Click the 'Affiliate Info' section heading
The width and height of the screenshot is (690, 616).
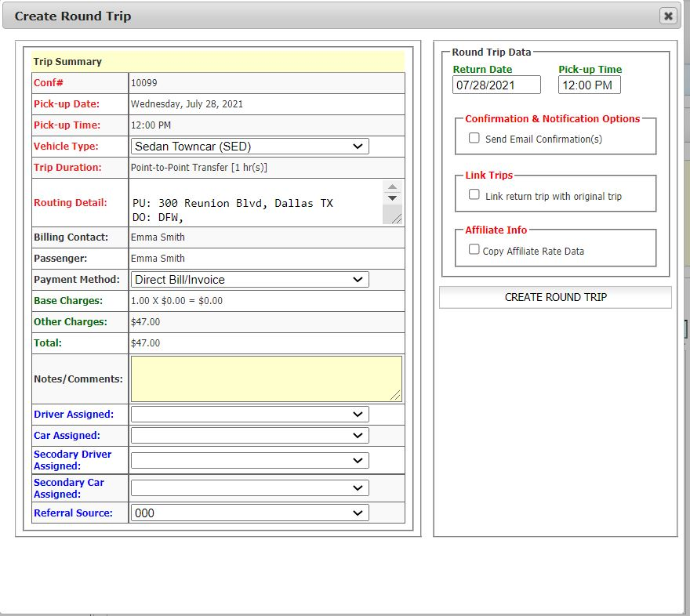pos(496,230)
